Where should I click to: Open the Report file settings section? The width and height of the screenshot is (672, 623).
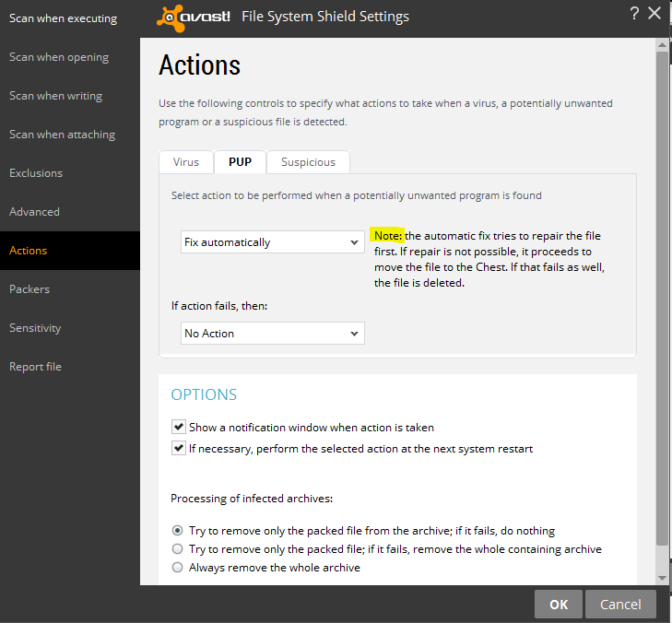tap(35, 367)
